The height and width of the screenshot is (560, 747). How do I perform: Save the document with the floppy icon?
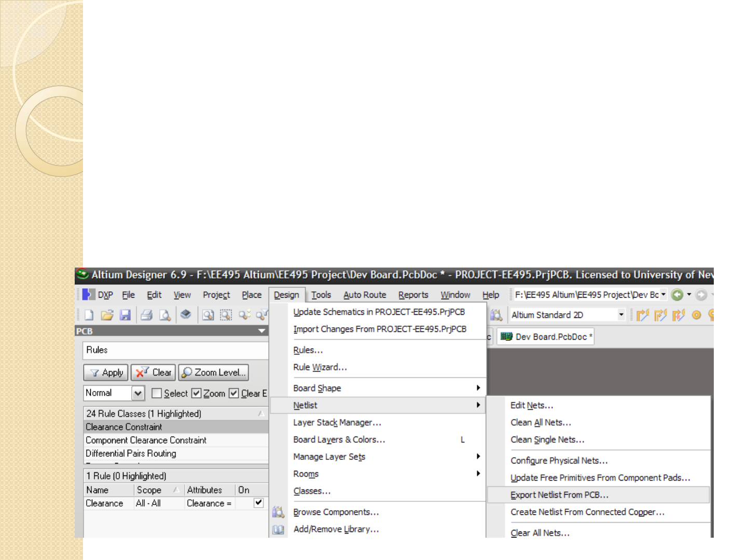[125, 315]
